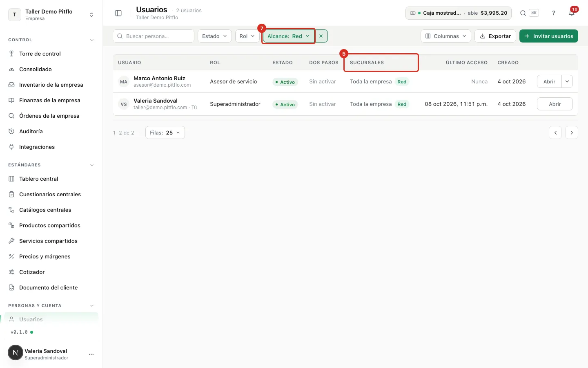Click the Consolidado gauge icon
Viewport: 588px width, 368px height.
coord(11,69)
